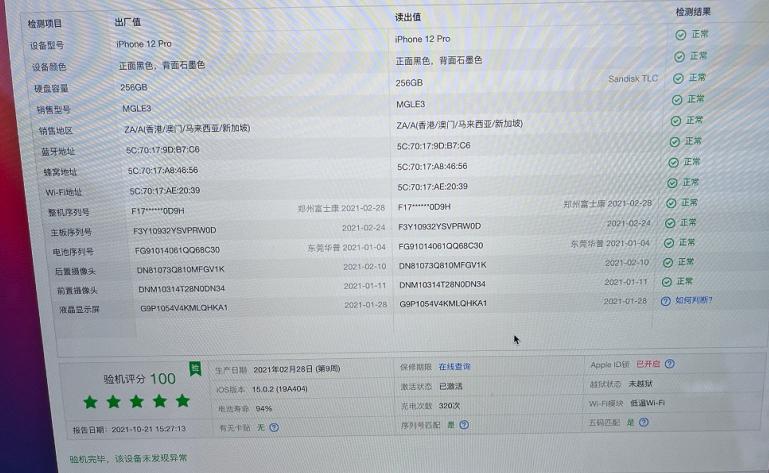
Task: Click the check icon in the 电池序列号 row
Action: click(669, 243)
